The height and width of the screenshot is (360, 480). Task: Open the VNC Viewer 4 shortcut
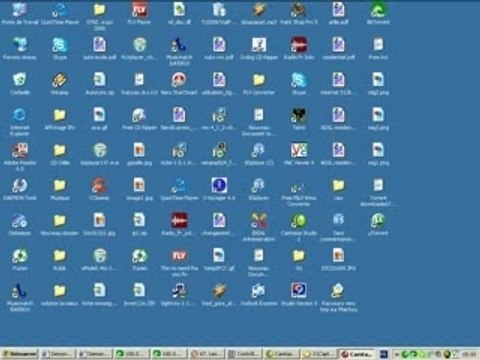(299, 150)
